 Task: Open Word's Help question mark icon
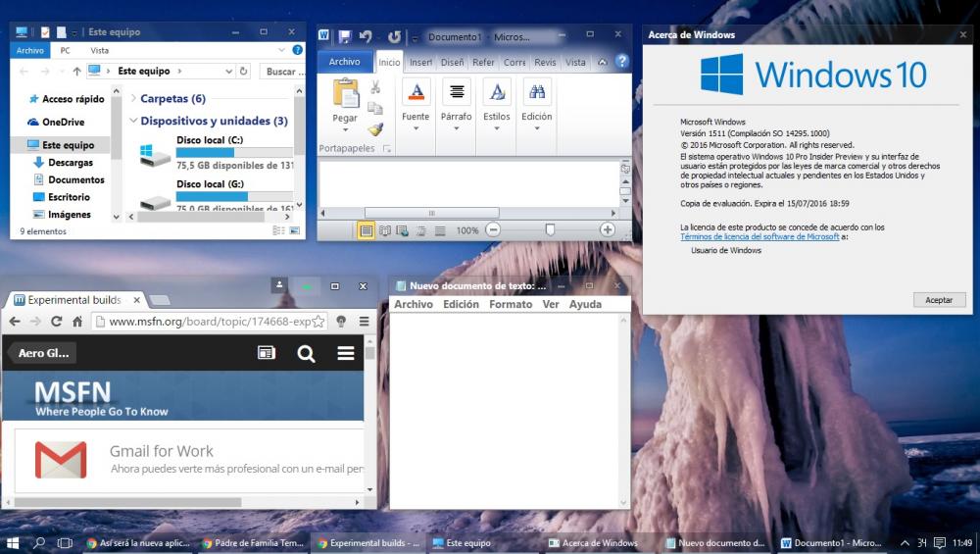click(621, 62)
